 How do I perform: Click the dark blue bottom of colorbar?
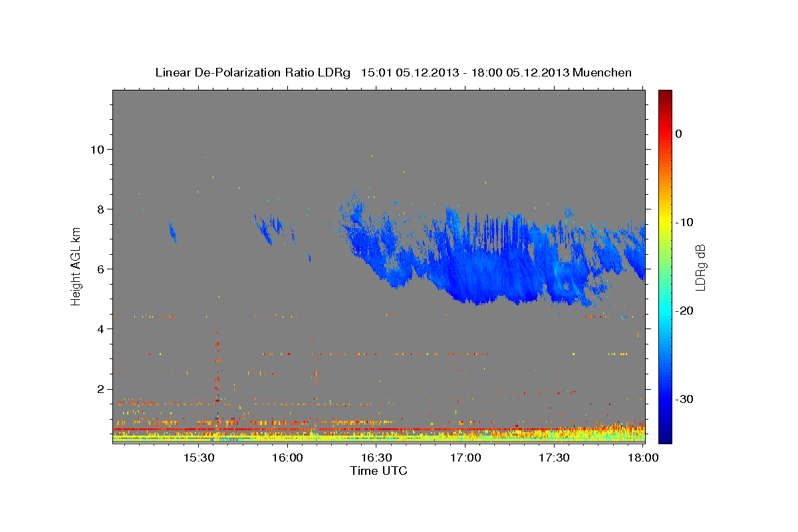pyautogui.click(x=665, y=437)
